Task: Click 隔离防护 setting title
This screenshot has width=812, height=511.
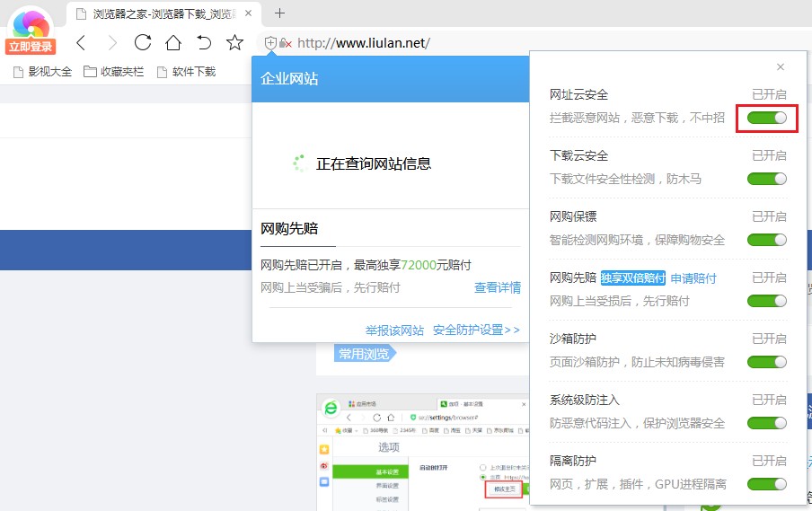Action: click(x=573, y=461)
